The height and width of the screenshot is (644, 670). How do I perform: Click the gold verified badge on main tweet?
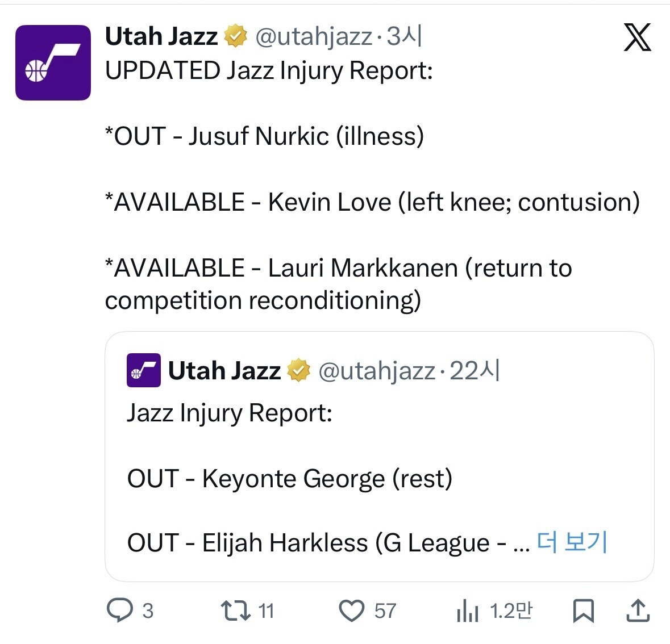(235, 37)
